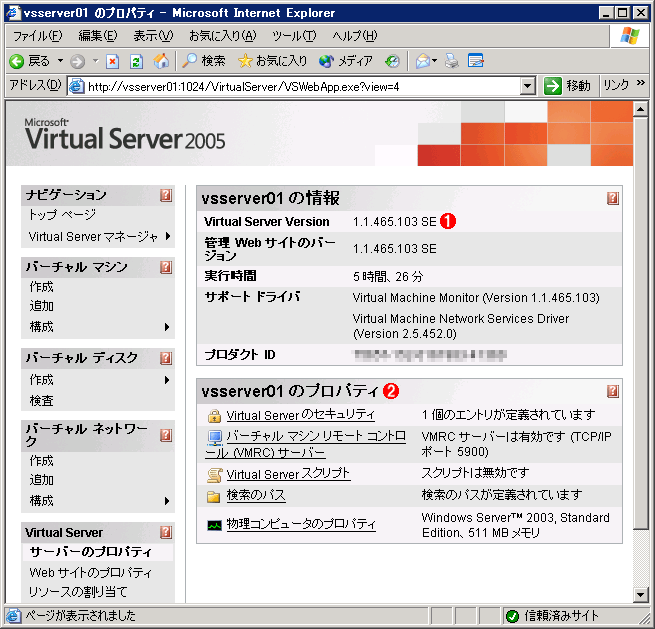The image size is (655, 629).
Task: Go to Home page icon
Action: (x=161, y=61)
